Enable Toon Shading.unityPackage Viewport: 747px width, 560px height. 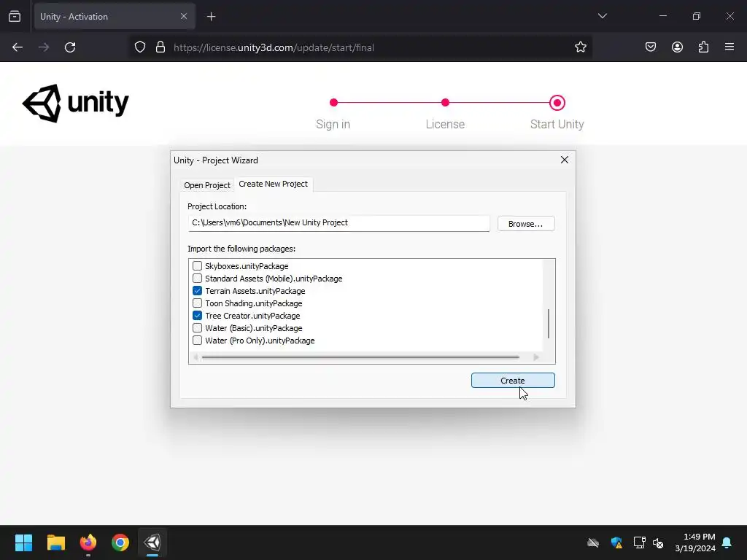point(197,303)
